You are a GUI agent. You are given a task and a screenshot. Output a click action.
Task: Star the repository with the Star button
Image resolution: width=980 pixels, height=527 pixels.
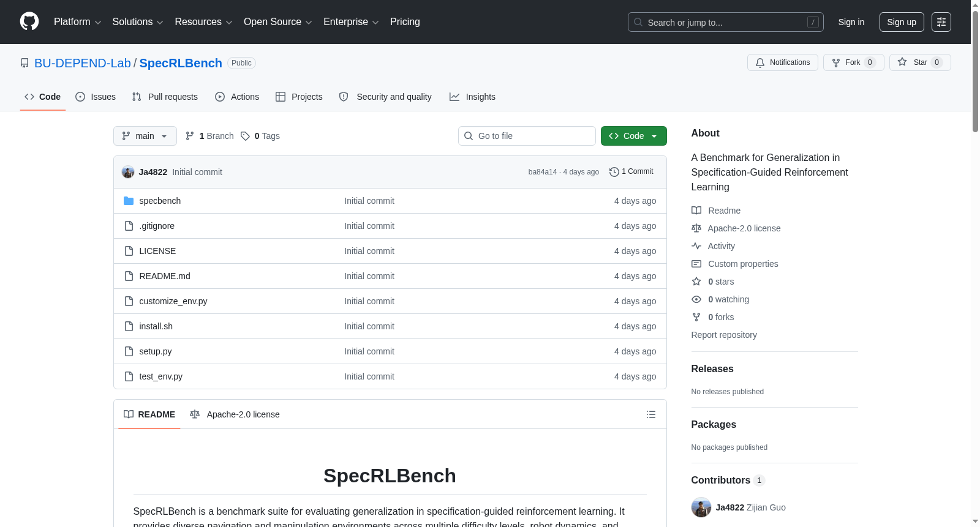click(x=920, y=62)
